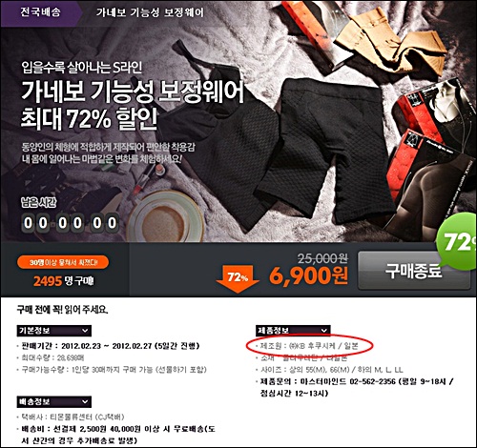Click the orange 72% down-arrow icon
The height and width of the screenshot is (448, 477).
[x=238, y=279]
